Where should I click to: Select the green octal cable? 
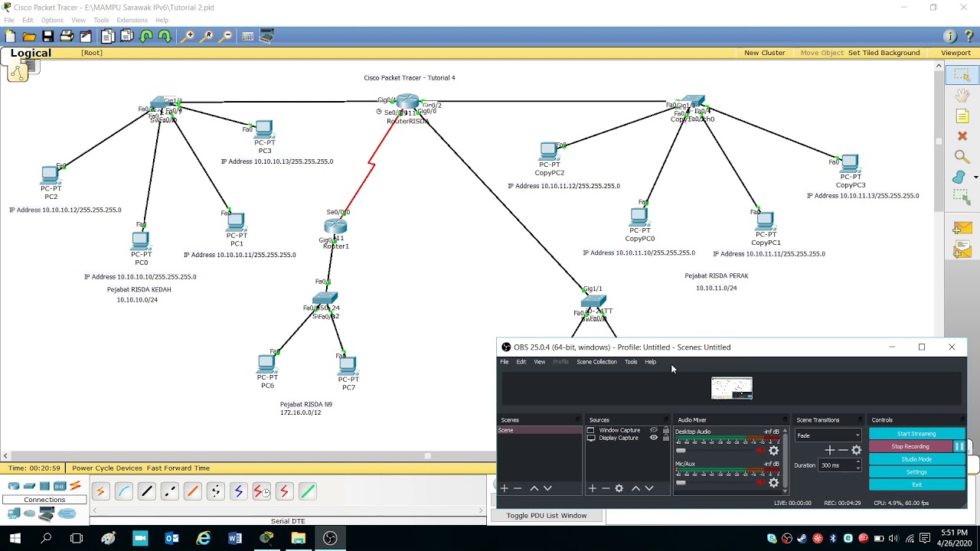(307, 491)
